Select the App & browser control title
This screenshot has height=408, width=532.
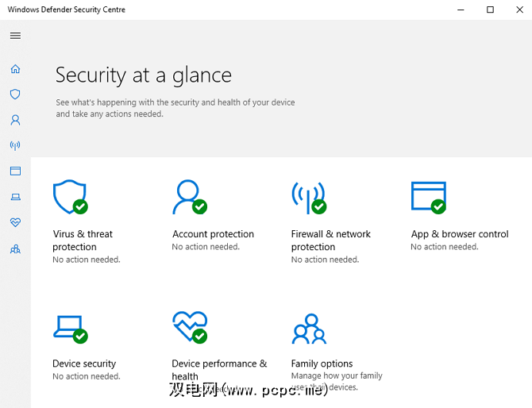(x=459, y=234)
